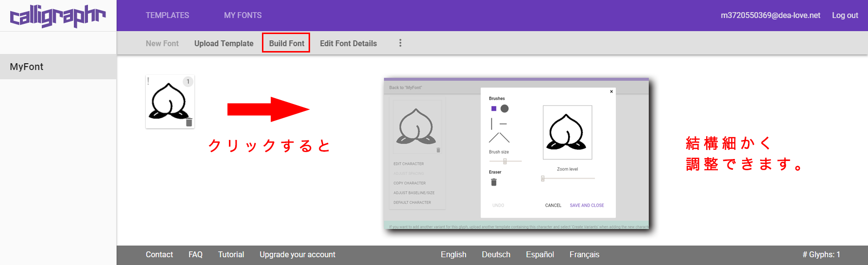Choose the vertical line brush

(x=492, y=124)
